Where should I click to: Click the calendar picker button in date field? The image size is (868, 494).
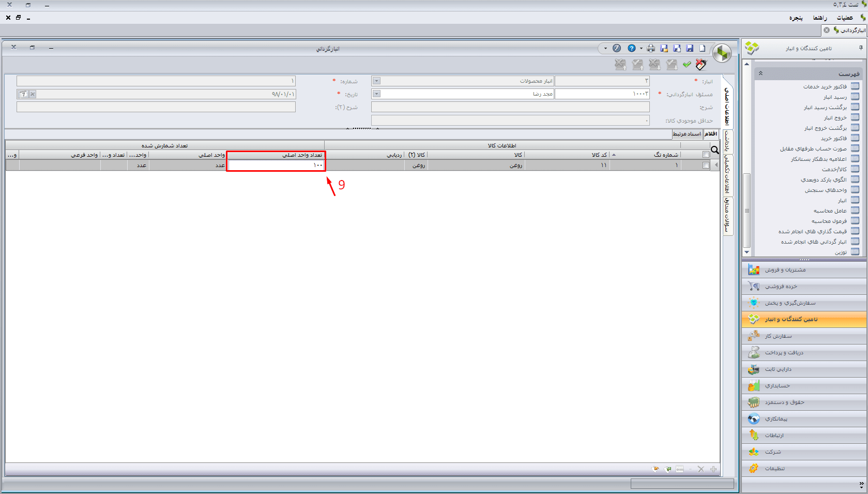23,94
